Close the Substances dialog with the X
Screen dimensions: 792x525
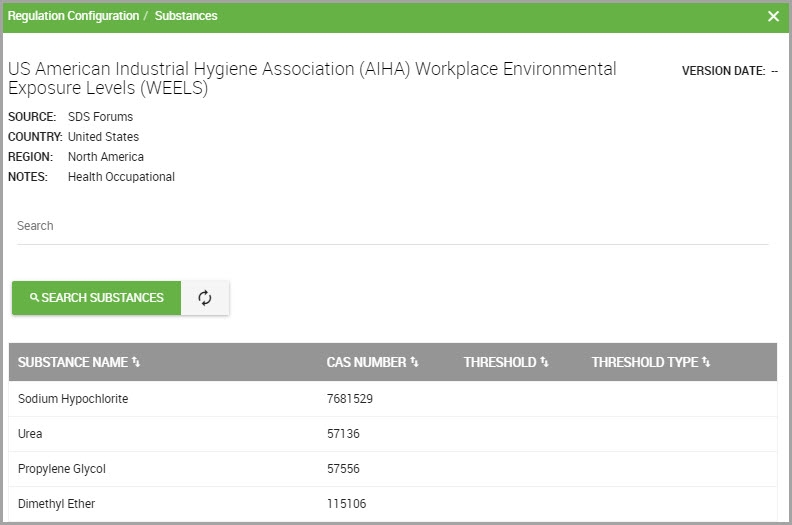(773, 16)
